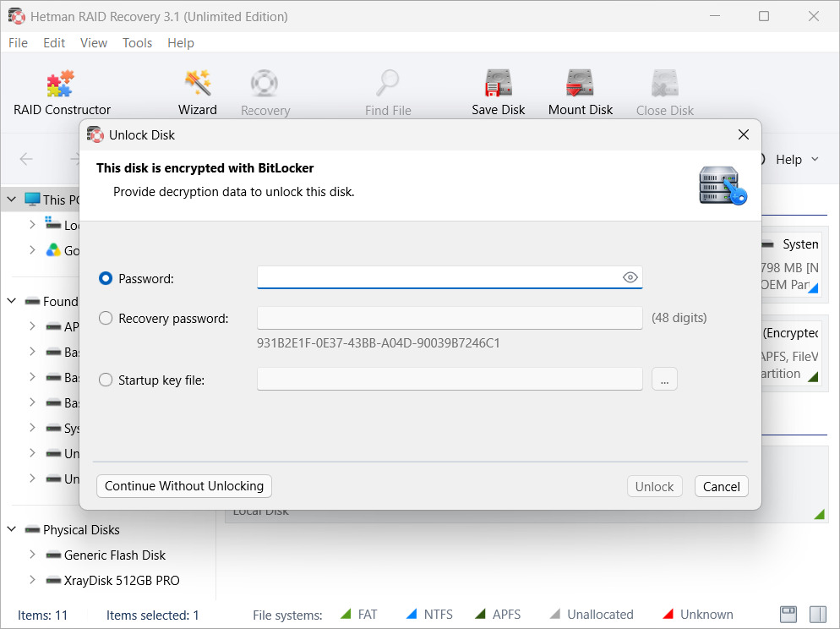Viewport: 840px width, 629px height.
Task: Click Continue Without Unlocking button
Action: point(184,486)
